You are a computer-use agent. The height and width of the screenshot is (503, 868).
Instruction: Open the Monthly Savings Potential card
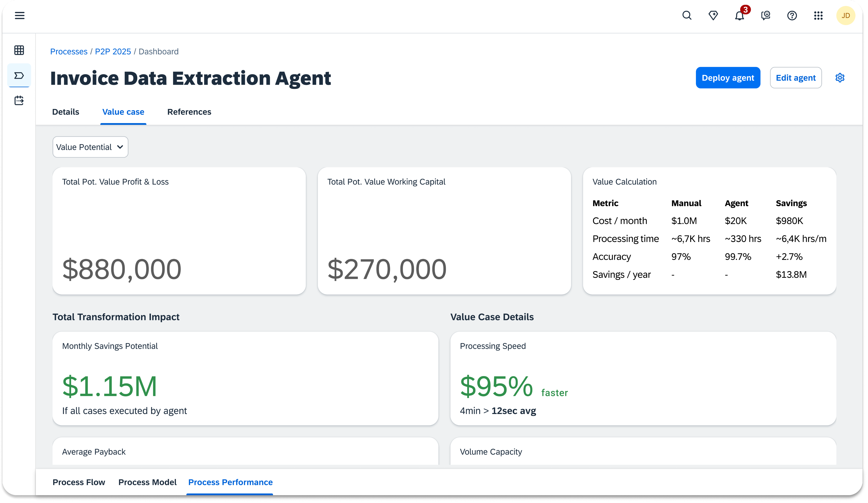pyautogui.click(x=245, y=378)
